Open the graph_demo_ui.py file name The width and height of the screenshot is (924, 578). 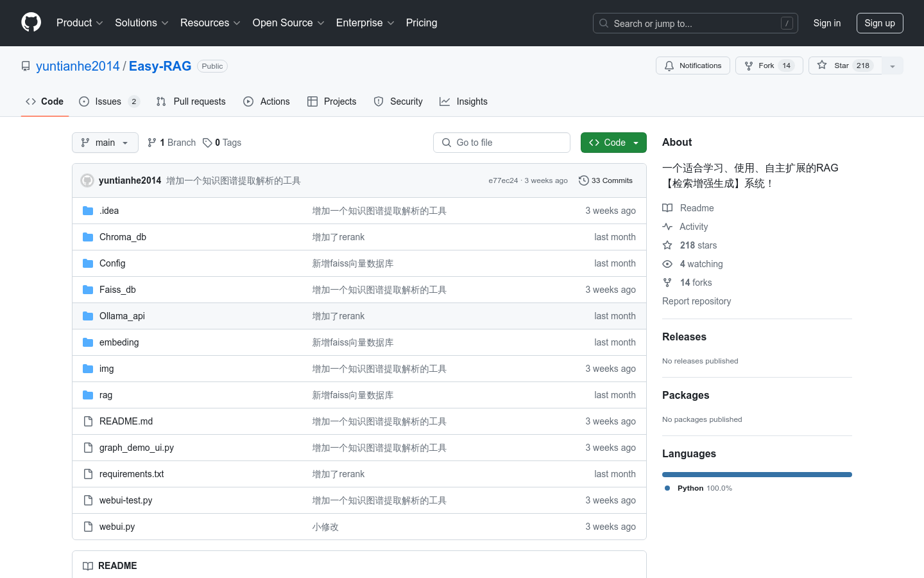coord(137,448)
